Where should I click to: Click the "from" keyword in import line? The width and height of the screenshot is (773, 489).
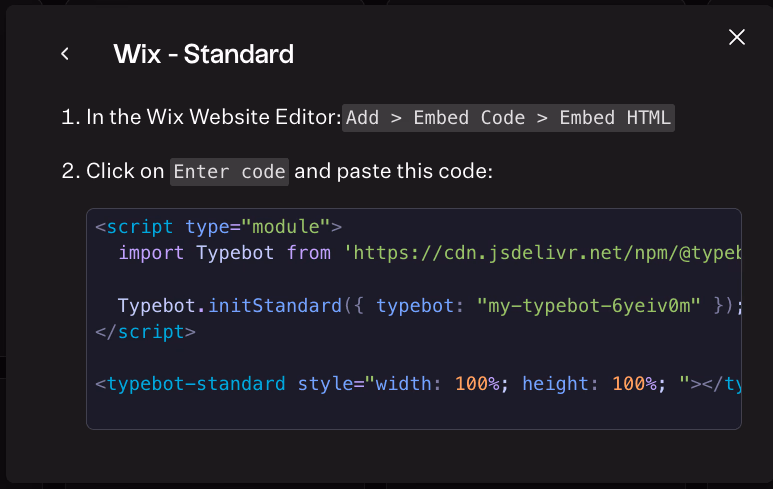pyautogui.click(x=308, y=253)
